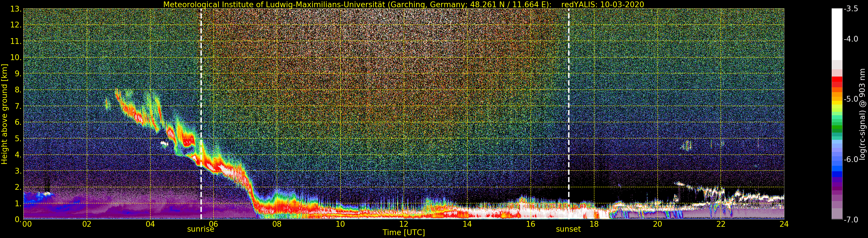Click the '02' tick on the time axis
Viewport: 868px width, 238px height.
(87, 224)
